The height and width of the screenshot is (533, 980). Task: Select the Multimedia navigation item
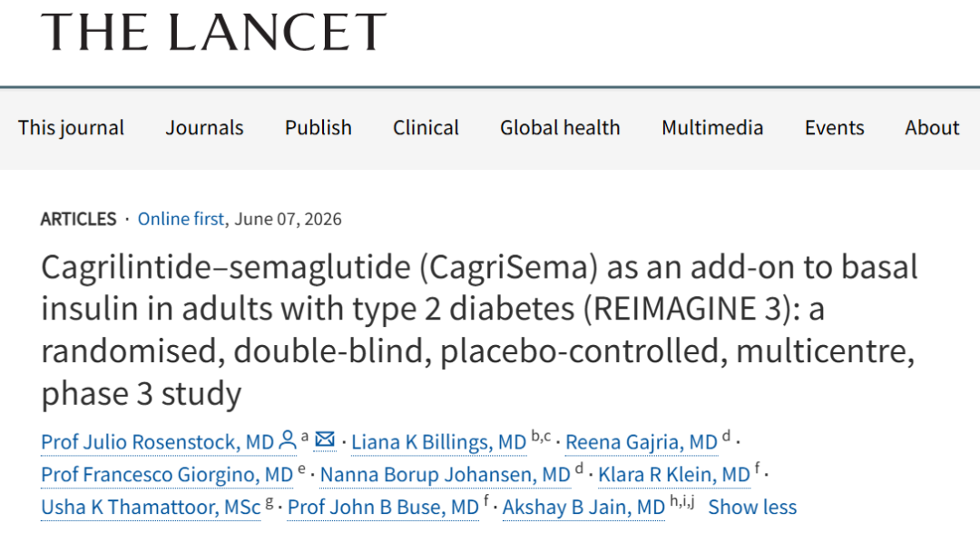click(x=712, y=128)
